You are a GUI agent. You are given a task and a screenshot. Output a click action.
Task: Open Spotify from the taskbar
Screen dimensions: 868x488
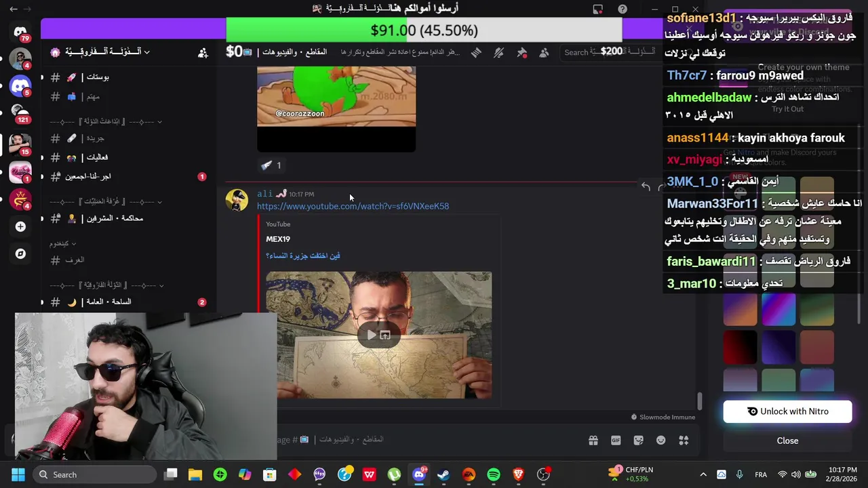tap(494, 474)
